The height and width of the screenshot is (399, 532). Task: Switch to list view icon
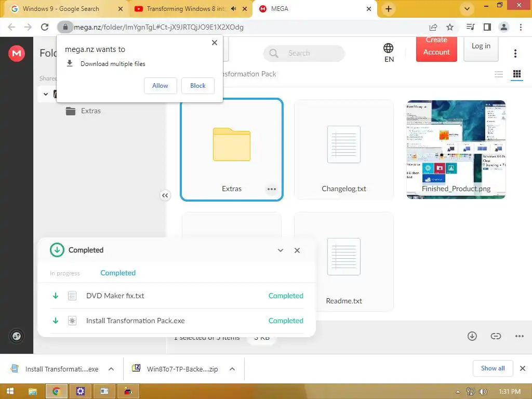click(x=498, y=74)
